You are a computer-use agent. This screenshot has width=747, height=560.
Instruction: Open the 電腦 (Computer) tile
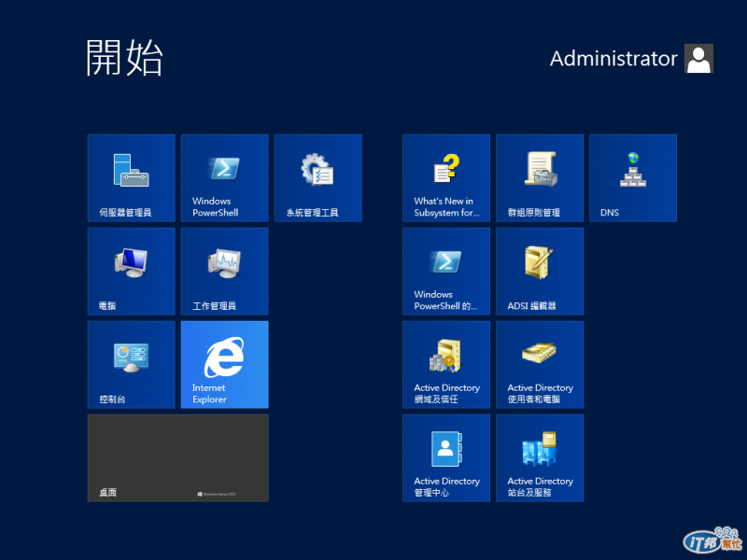(x=131, y=271)
